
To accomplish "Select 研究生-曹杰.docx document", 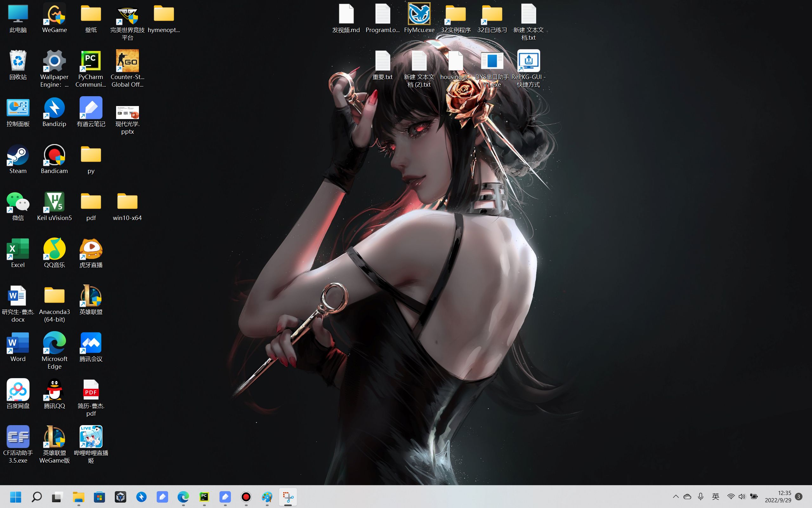I will point(18,304).
